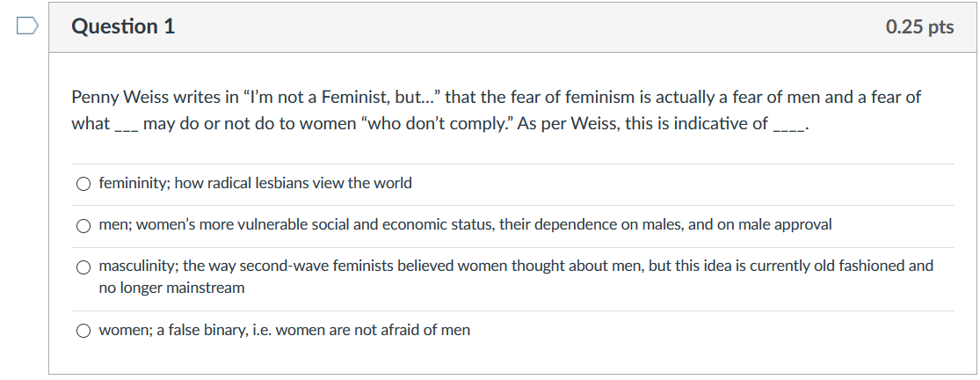The image size is (980, 380).
Task: Mark radio circle for the false binary answer
Action: tap(83, 331)
